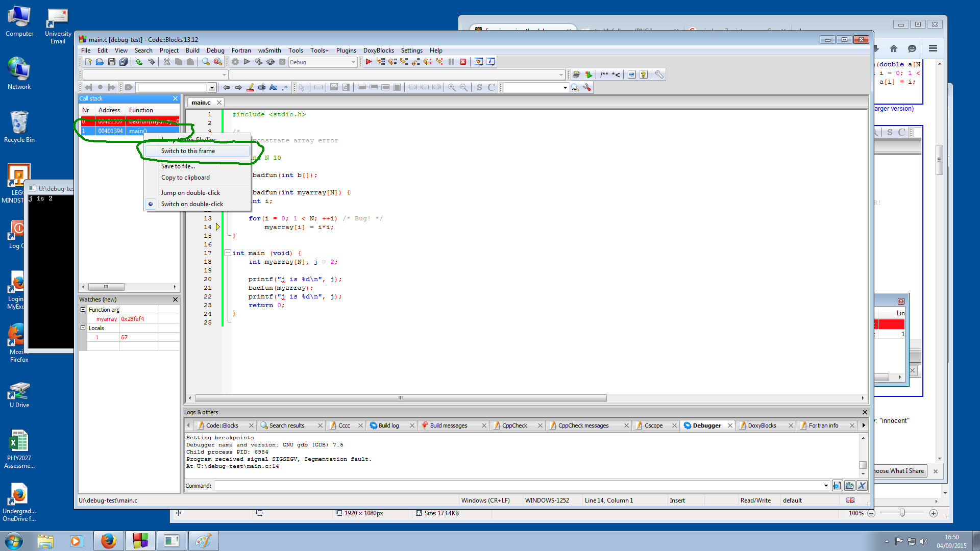
Task: Click the New file toolbar icon
Action: [x=88, y=62]
